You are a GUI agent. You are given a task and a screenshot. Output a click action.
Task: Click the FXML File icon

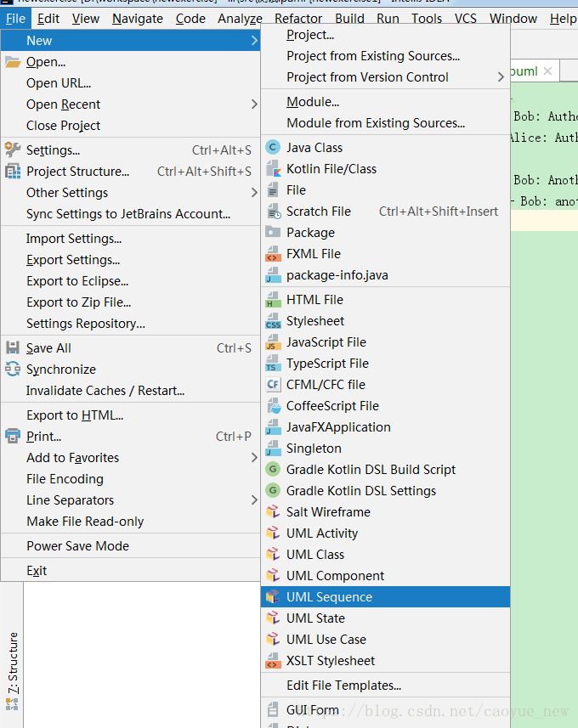pos(273,254)
